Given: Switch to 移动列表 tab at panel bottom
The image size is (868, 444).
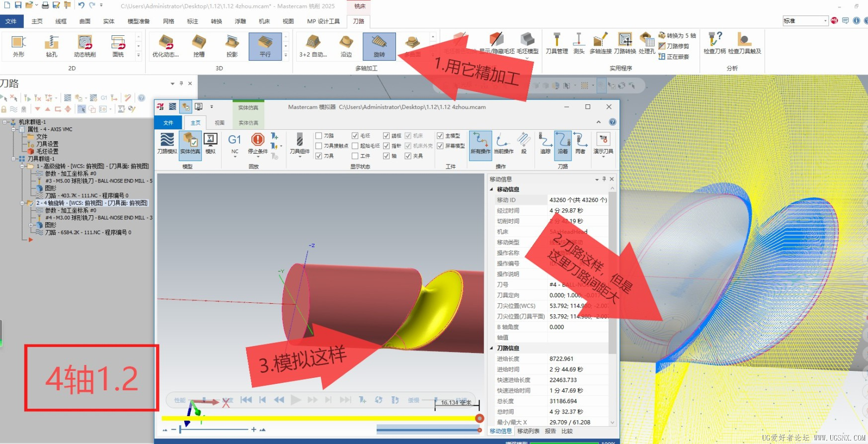Looking at the screenshot, I should (528, 431).
